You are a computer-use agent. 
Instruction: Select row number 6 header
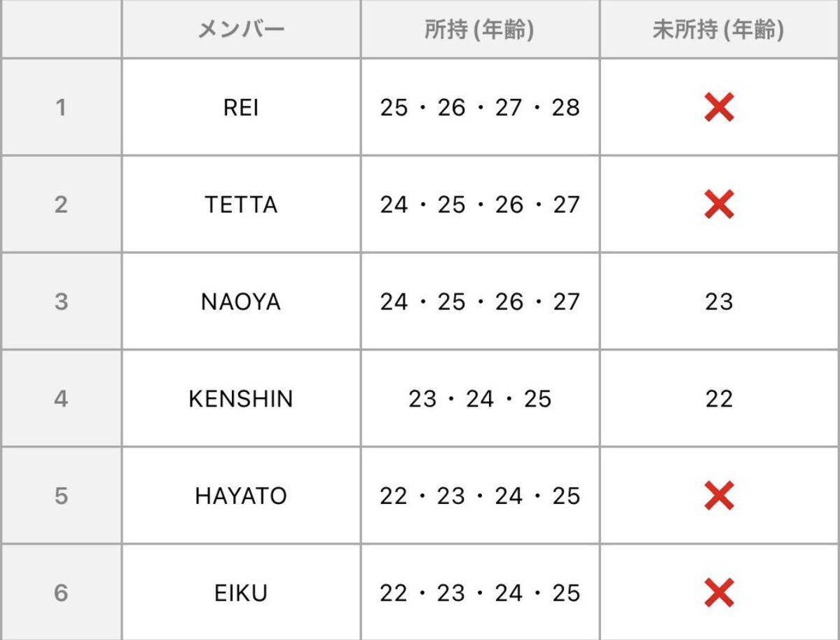click(x=61, y=594)
